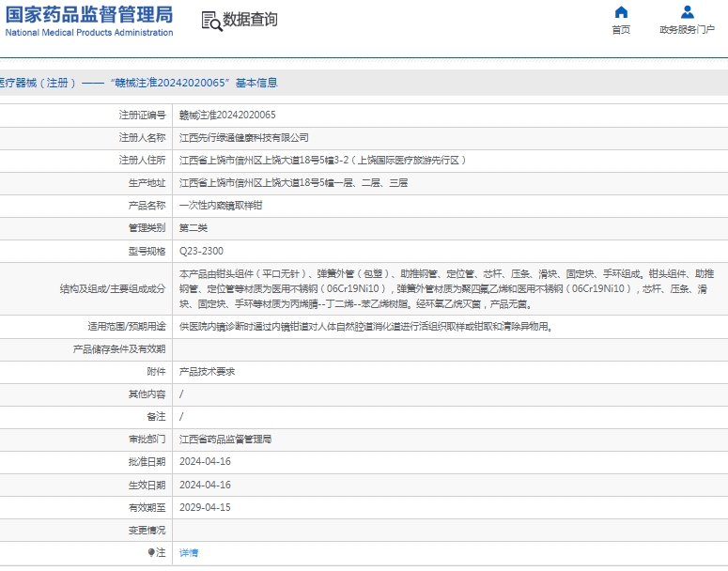The image size is (728, 571).
Task: Click the structure composition description paragraph
Action: tap(446, 288)
